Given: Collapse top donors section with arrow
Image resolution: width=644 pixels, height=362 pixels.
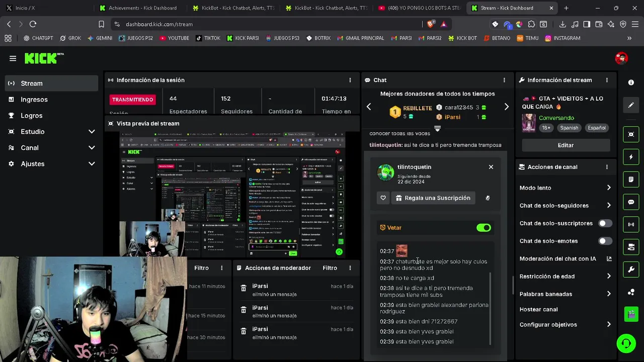Looking at the screenshot, I should tap(437, 129).
